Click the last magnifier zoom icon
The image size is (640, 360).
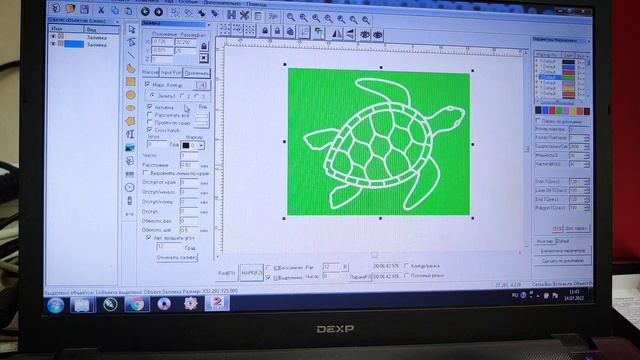pyautogui.click(x=366, y=20)
